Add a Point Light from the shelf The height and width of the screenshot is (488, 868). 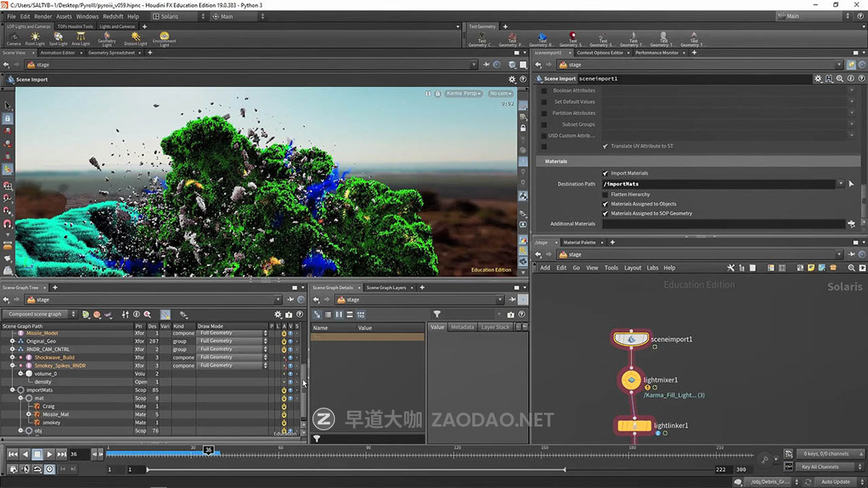tap(35, 38)
